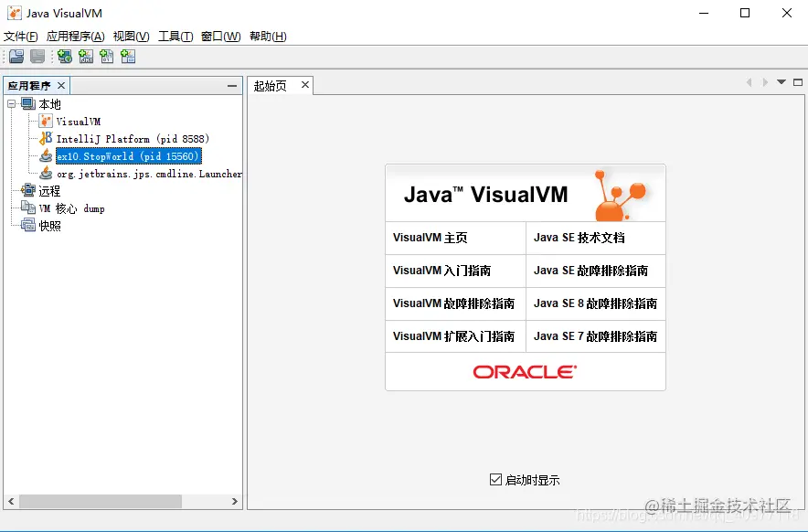Select the 本地 tree label
The image size is (808, 532).
tap(49, 104)
